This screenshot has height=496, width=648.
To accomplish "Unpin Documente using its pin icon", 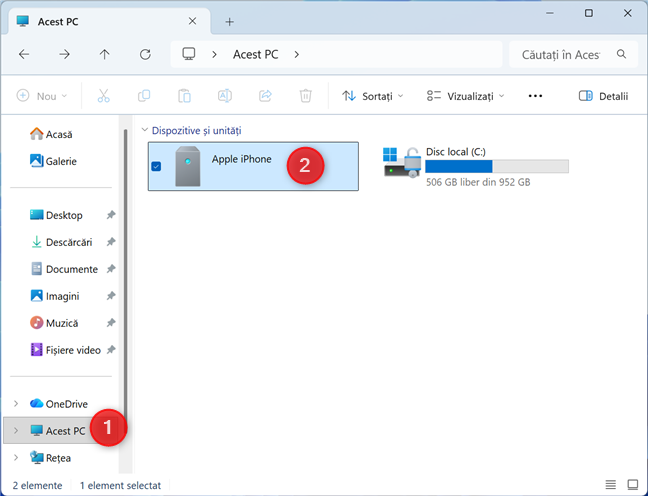I will [111, 269].
